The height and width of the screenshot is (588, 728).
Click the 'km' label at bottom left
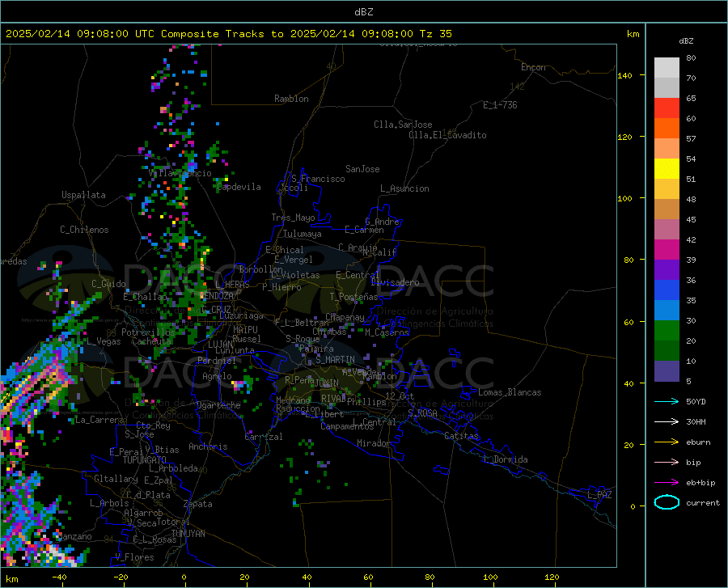(11, 579)
